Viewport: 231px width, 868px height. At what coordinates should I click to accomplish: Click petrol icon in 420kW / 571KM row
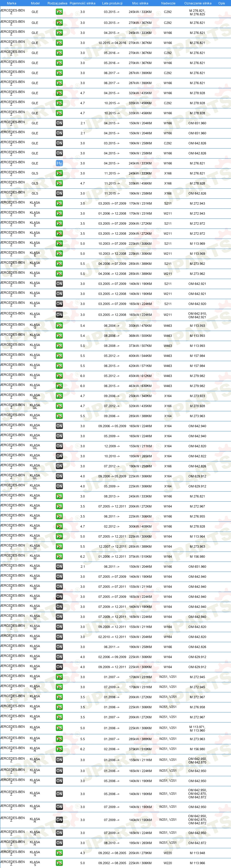pos(59,366)
